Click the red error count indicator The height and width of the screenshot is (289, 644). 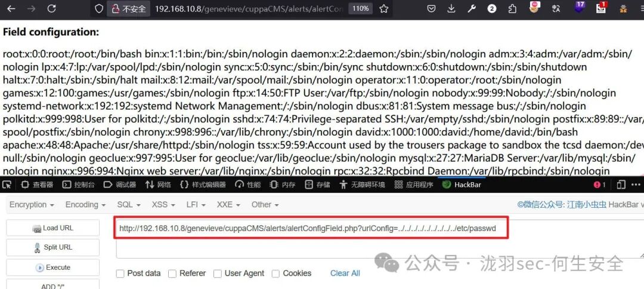coord(599,185)
